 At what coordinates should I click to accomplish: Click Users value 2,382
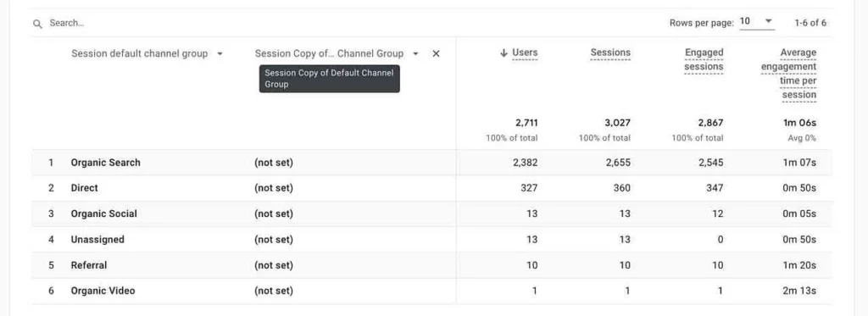pyautogui.click(x=526, y=163)
